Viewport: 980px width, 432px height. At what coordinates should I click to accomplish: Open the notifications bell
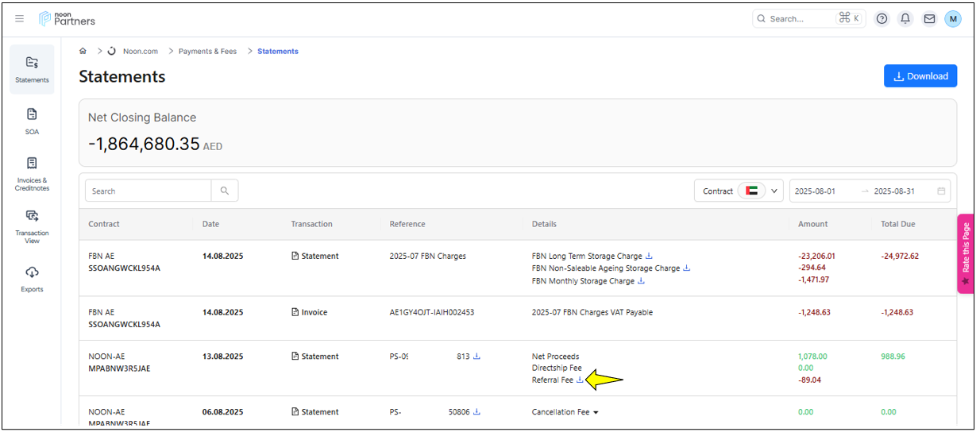[x=905, y=19]
